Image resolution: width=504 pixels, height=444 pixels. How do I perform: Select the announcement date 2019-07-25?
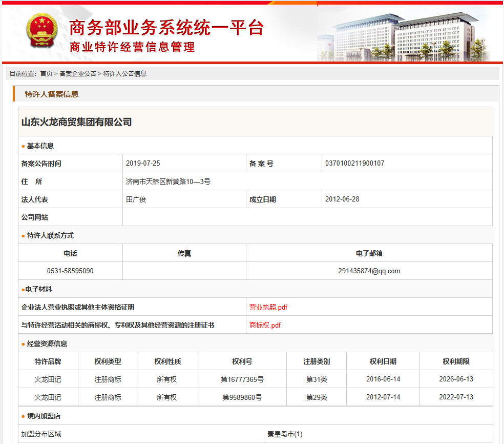[x=143, y=163]
